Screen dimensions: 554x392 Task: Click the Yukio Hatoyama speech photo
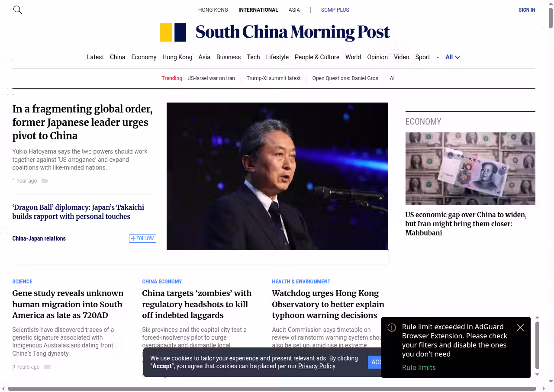point(277,176)
